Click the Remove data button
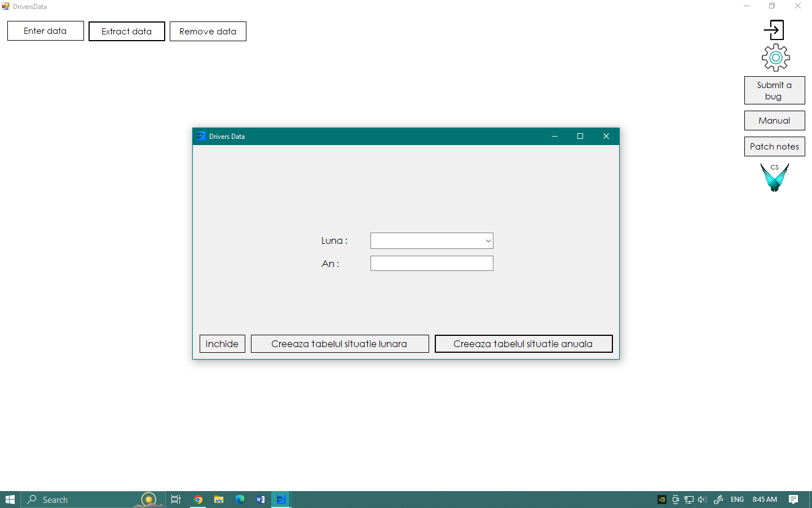The image size is (812, 508). tap(208, 32)
